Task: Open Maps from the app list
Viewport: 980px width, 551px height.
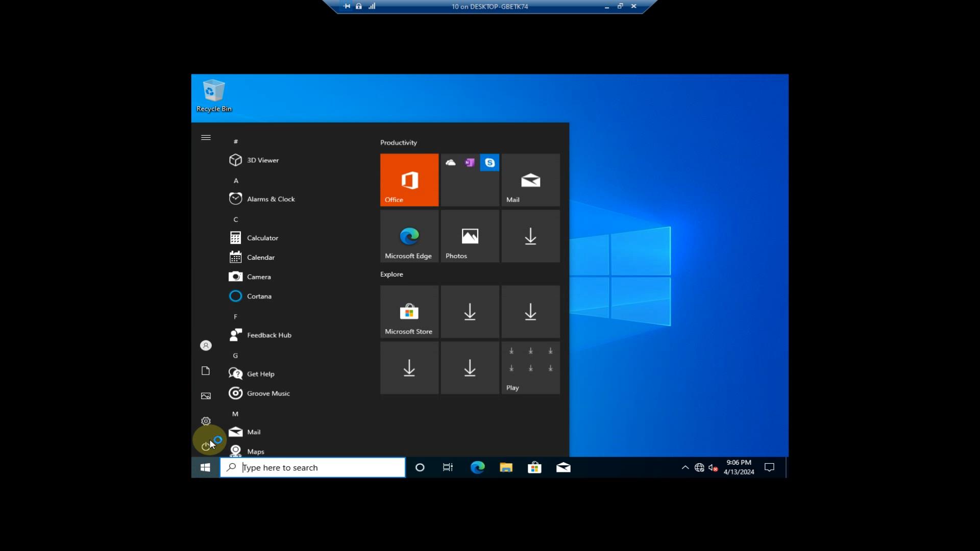Action: [x=296, y=451]
